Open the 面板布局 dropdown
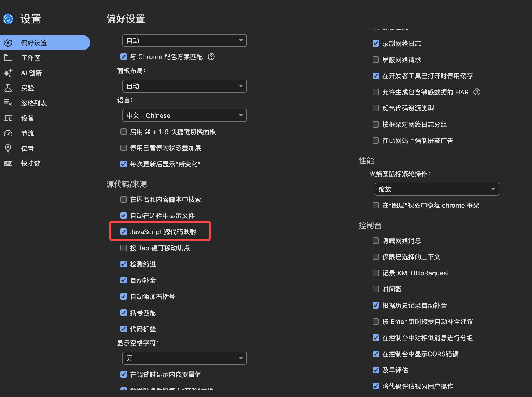 185,86
